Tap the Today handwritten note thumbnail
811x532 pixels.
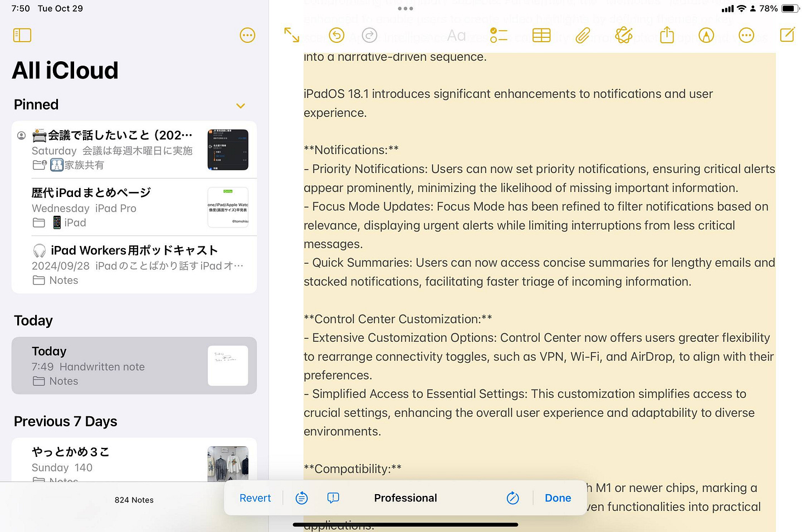228,366
